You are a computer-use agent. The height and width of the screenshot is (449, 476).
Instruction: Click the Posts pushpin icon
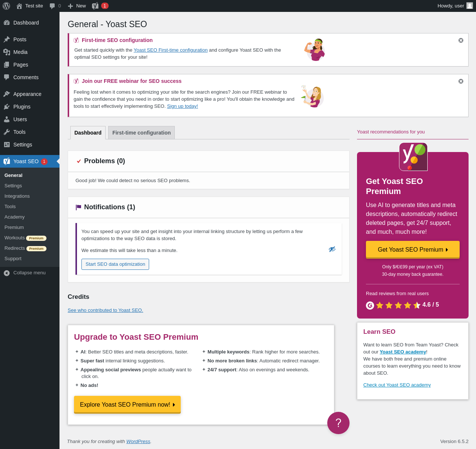click(7, 39)
